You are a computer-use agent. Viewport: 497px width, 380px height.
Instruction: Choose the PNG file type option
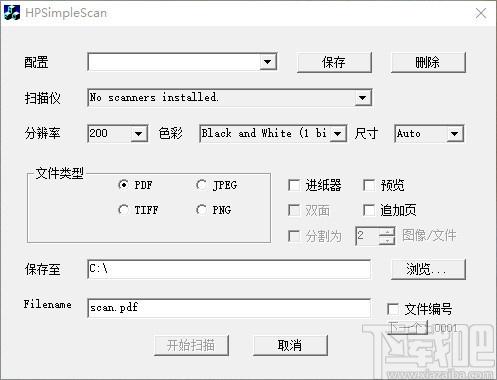pyautogui.click(x=201, y=210)
